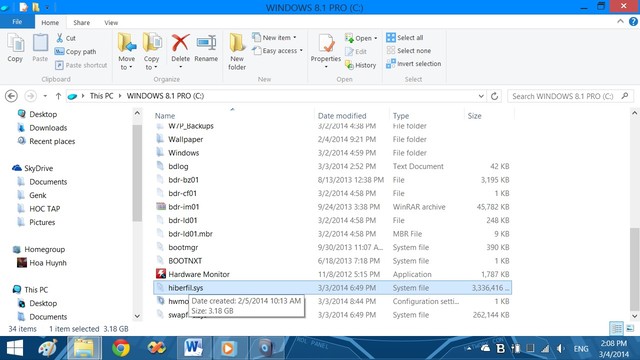
Task: Switch to the Home ribbon tab
Action: [x=50, y=22]
